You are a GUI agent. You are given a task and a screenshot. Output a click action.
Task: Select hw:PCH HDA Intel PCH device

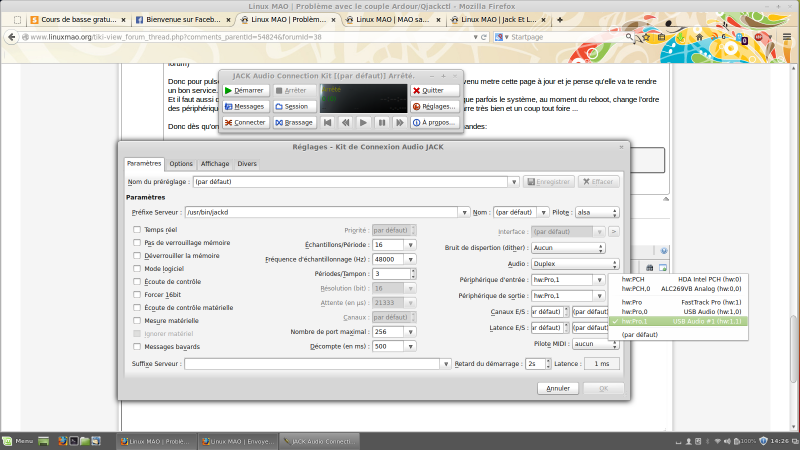pos(679,279)
